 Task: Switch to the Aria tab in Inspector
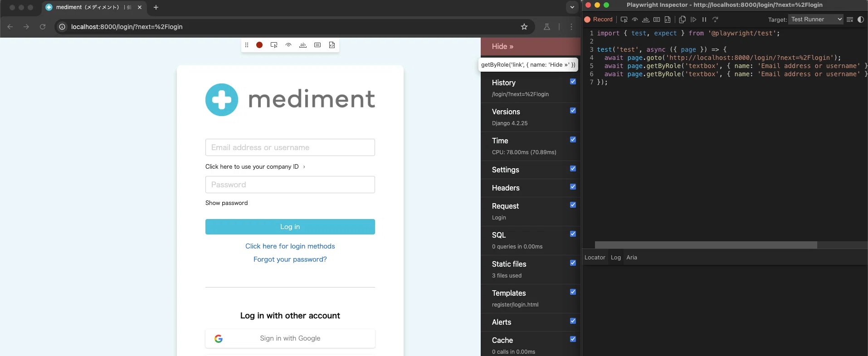[x=632, y=258]
